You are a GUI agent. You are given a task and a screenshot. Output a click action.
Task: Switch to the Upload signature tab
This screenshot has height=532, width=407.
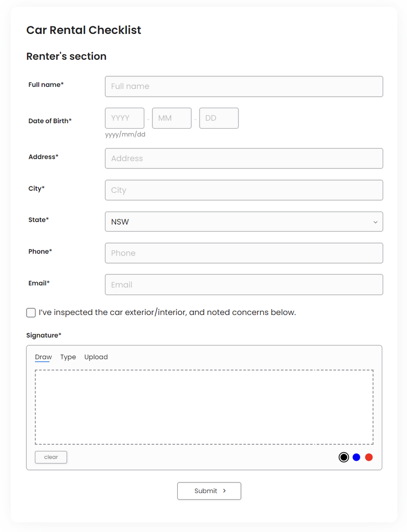pos(96,357)
